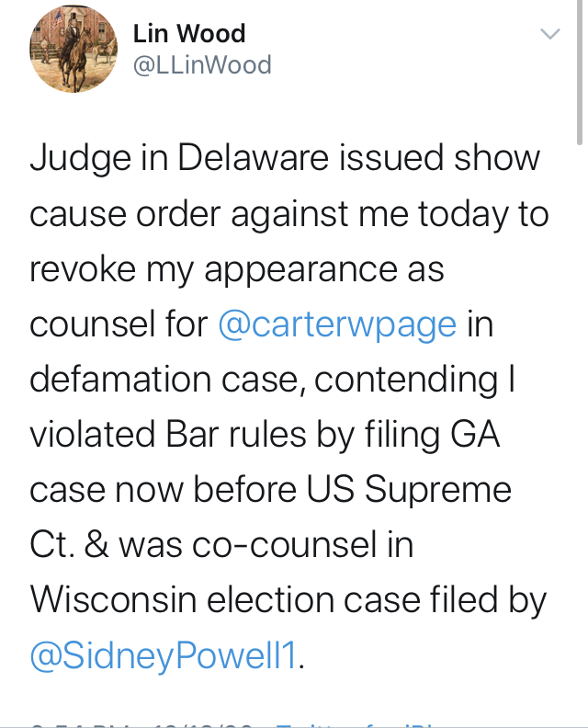
Task: Click the text 'case now before US Supreme'
Action: [270, 490]
